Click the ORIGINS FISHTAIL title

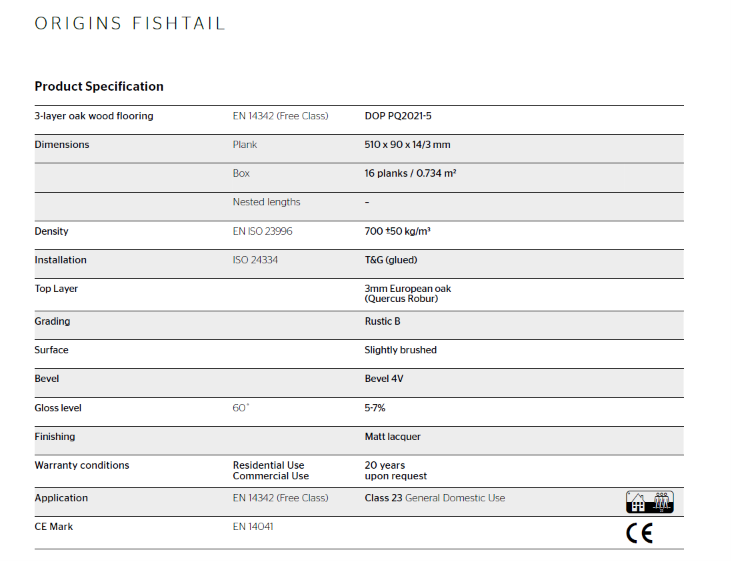130,23
